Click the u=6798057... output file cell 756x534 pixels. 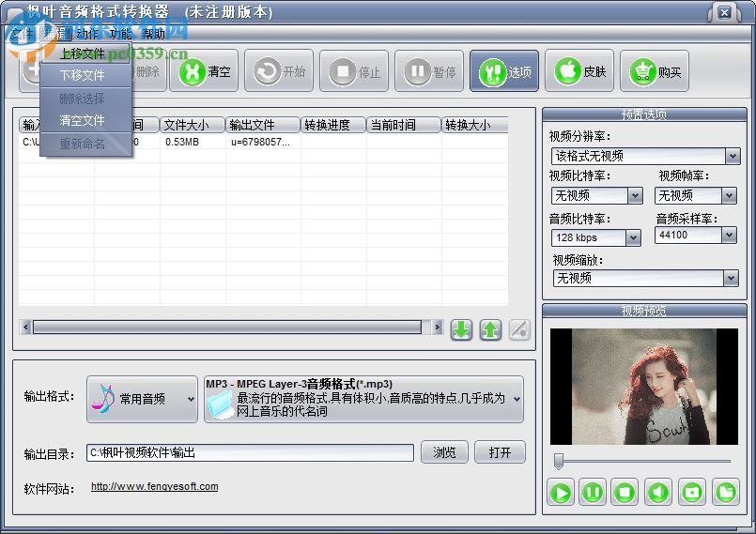pos(261,142)
